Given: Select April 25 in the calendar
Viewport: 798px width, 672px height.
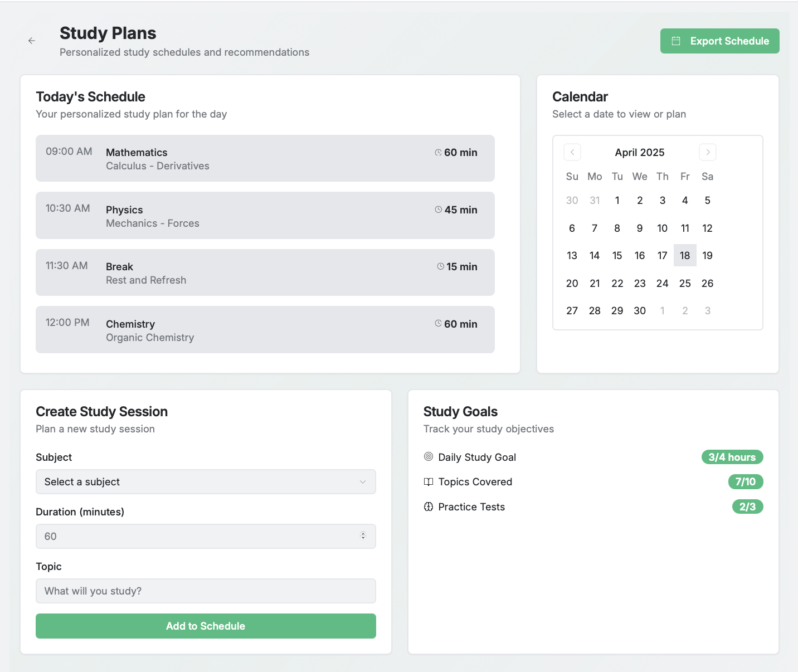Looking at the screenshot, I should pos(685,283).
